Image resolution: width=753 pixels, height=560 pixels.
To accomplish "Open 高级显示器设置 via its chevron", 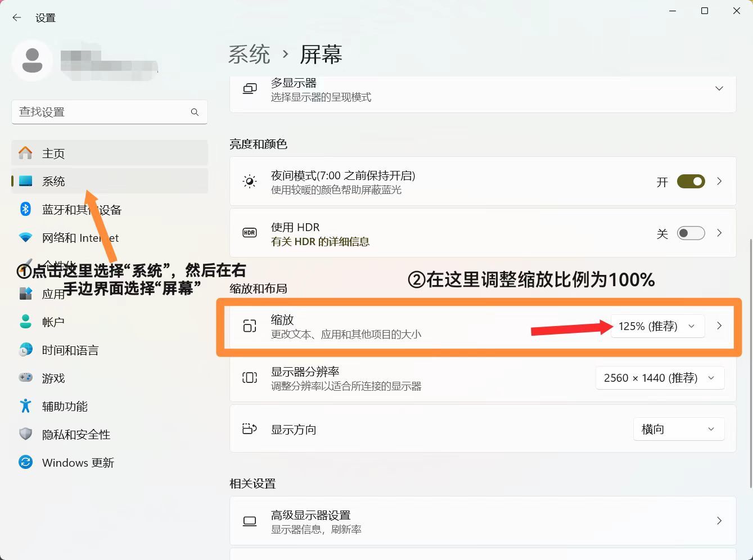I will pos(719,521).
